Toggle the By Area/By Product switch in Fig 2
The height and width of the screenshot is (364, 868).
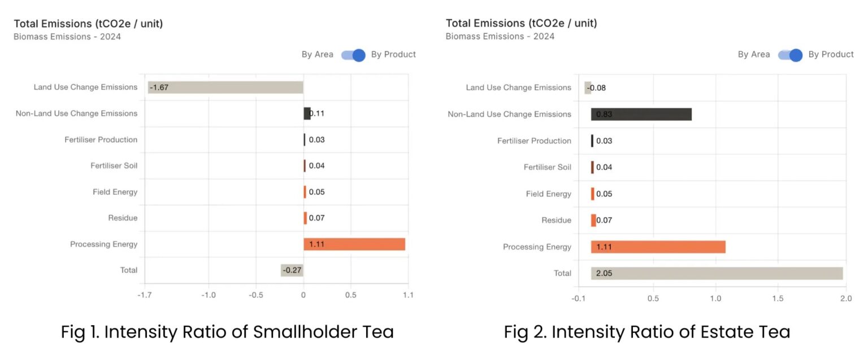coord(789,55)
